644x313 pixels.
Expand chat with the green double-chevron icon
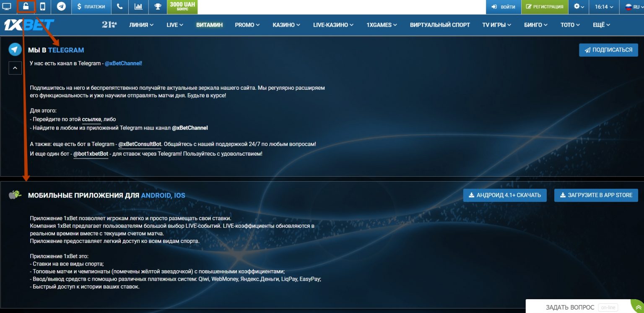(638, 308)
